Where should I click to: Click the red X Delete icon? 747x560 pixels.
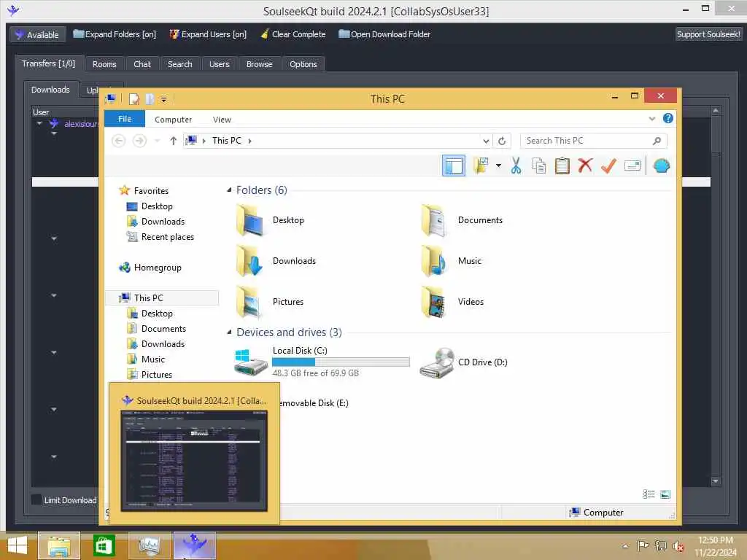[x=585, y=166]
